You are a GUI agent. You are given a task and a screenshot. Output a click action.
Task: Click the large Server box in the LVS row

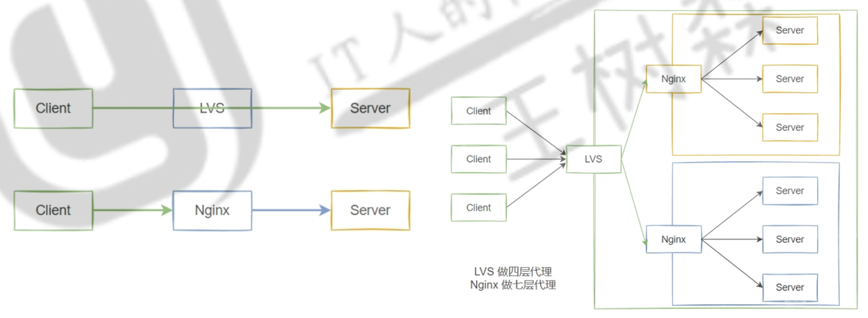click(371, 108)
